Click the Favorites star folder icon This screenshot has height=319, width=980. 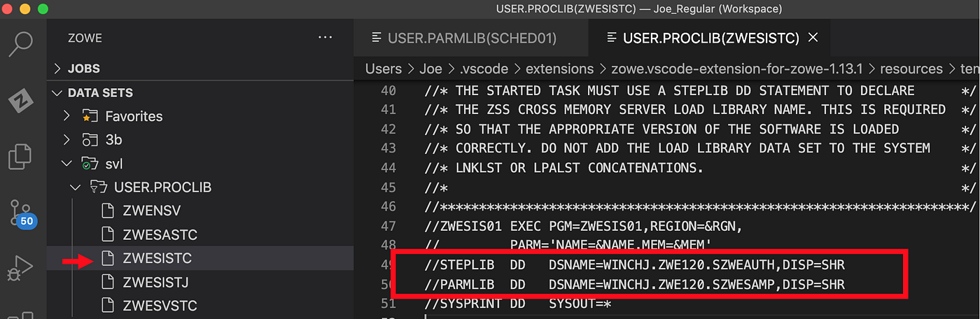(89, 116)
